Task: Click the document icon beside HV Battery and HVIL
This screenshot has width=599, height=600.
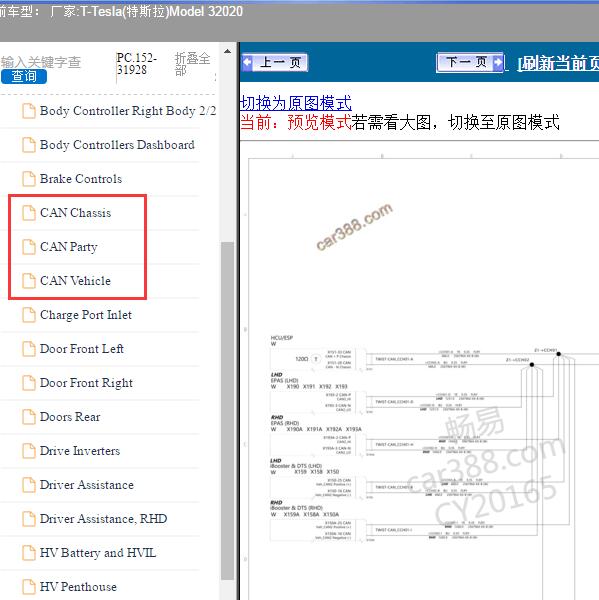Action: (29, 553)
